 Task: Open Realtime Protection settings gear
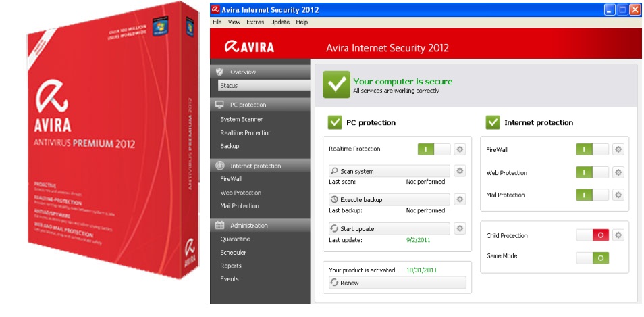tap(460, 149)
